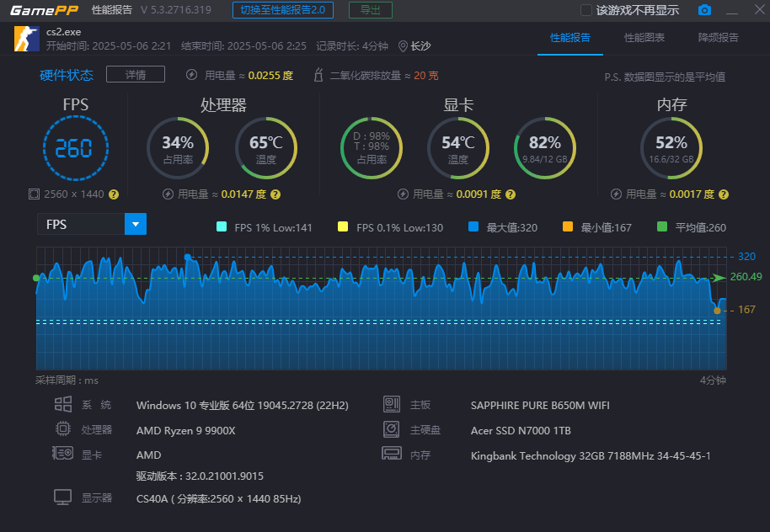Click Acer SSD N7000 1TB text
Image resolution: width=770 pixels, height=532 pixels.
(x=521, y=430)
